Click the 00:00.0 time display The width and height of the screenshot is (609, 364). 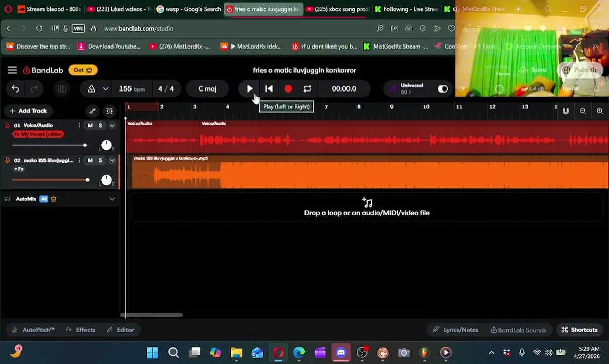pos(344,89)
